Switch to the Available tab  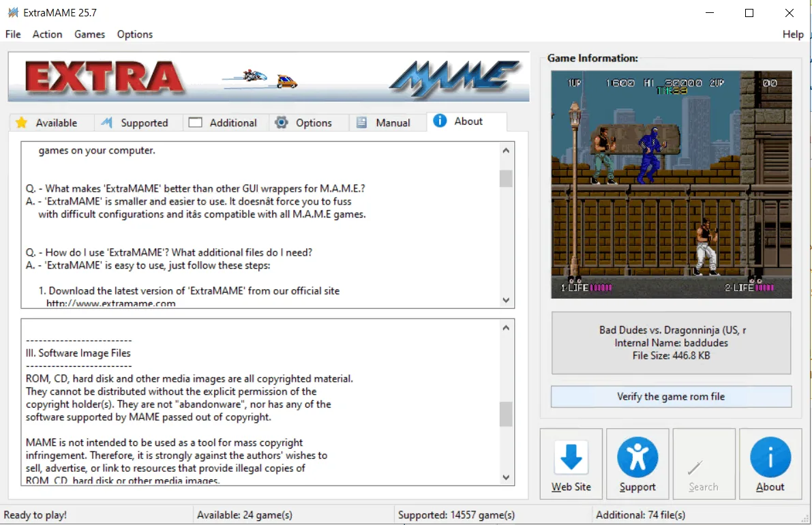coord(51,123)
